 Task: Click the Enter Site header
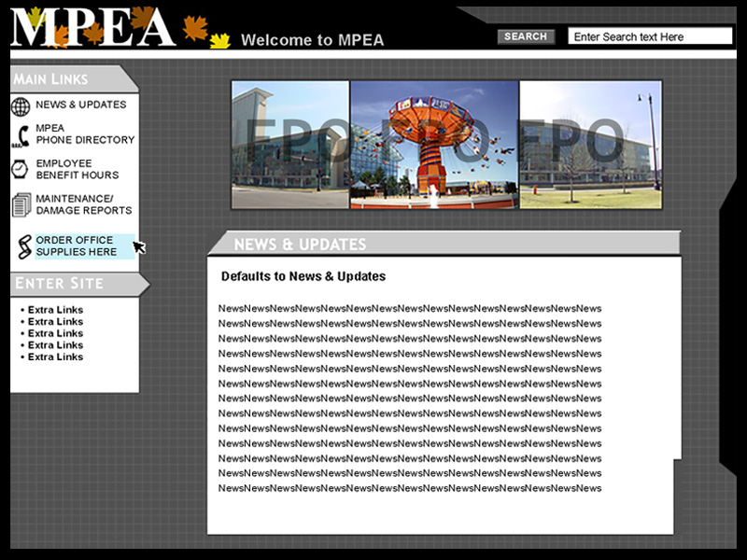click(x=79, y=284)
